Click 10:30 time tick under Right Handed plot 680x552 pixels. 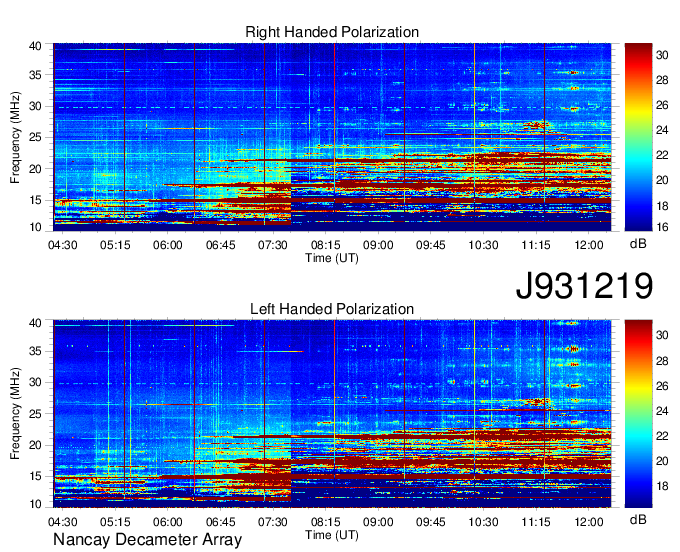click(x=483, y=245)
